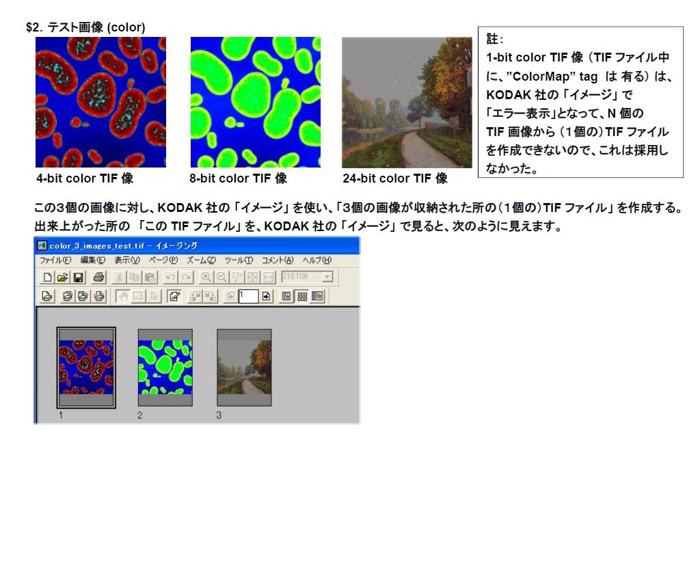The image size is (700, 588).
Task: Click the append scanned page icon
Action: tap(83, 296)
